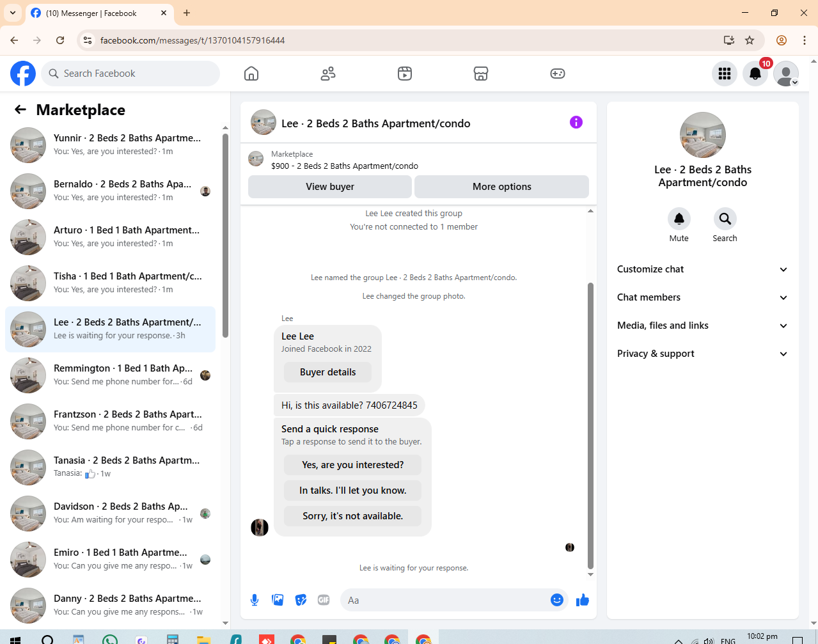Open the tab search dropdown arrow
This screenshot has width=818, height=644.
[x=13, y=13]
